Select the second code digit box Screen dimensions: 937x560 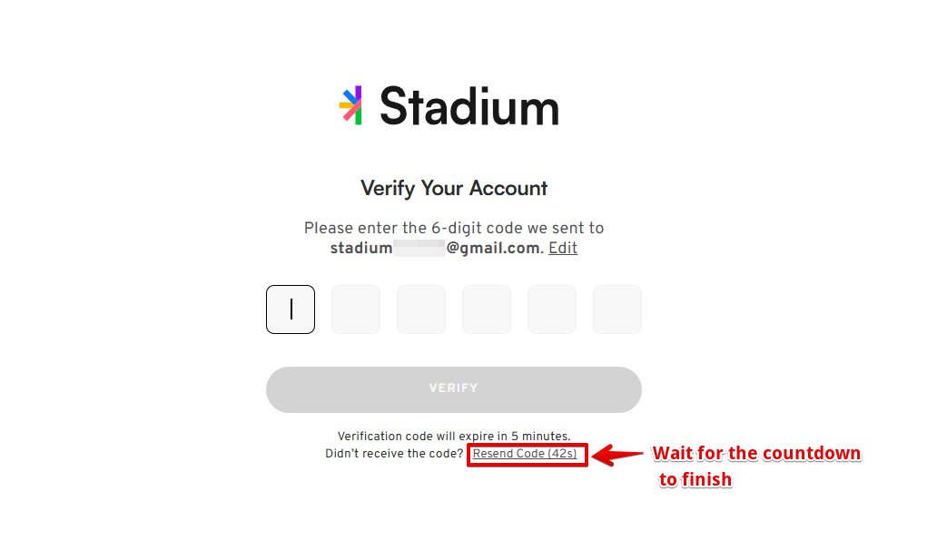pyautogui.click(x=356, y=309)
